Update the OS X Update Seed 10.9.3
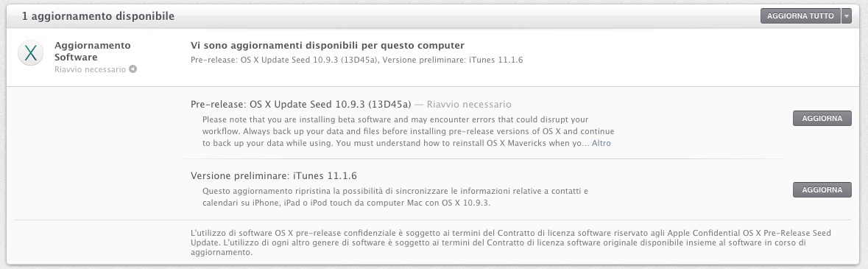The image size is (868, 269). pyautogui.click(x=822, y=118)
